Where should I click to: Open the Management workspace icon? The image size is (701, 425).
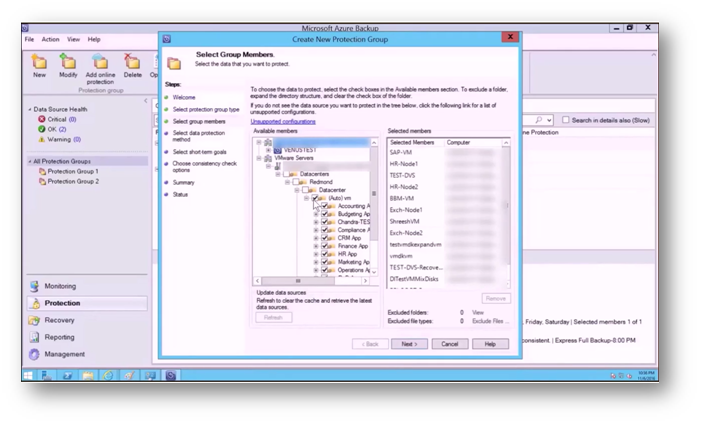point(34,354)
